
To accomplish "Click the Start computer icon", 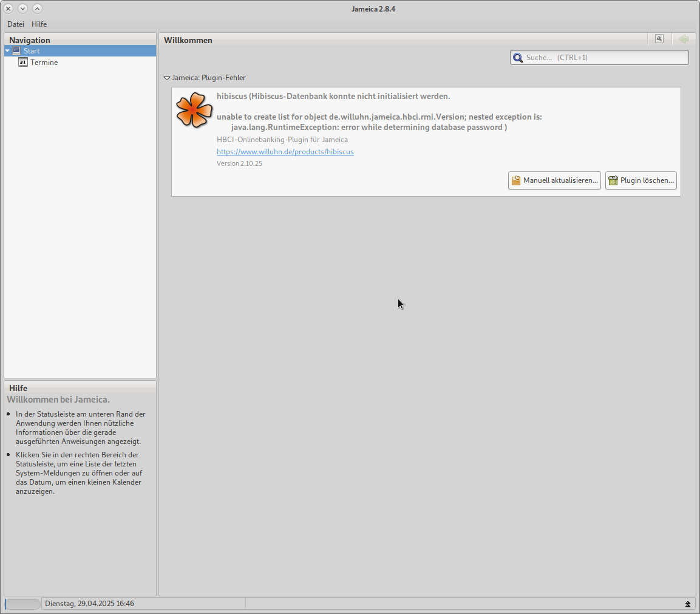I will [16, 50].
